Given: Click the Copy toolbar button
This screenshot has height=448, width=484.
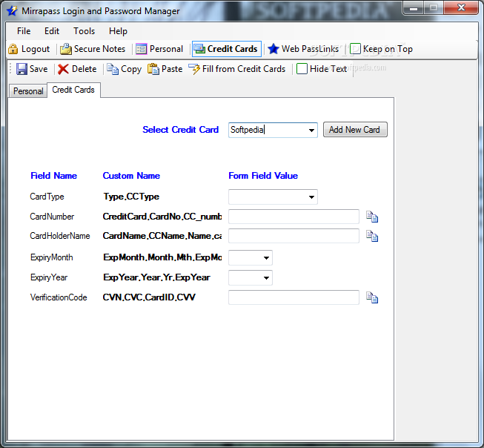Looking at the screenshot, I should [124, 69].
